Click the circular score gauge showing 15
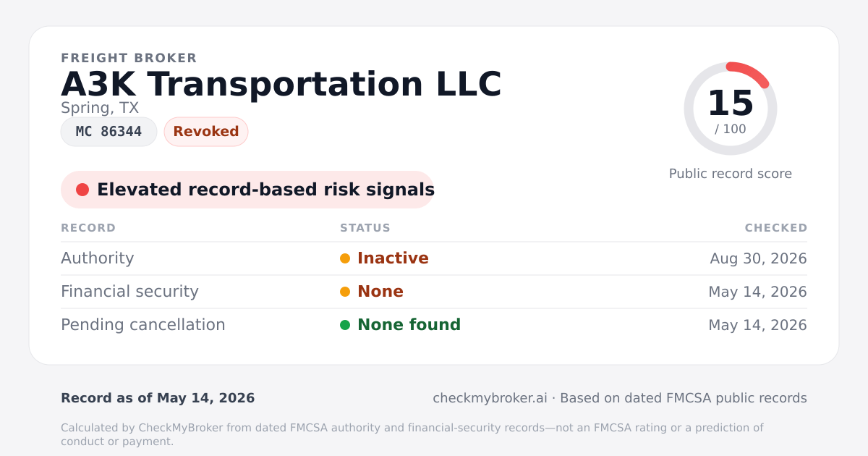This screenshot has height=456, width=868. click(x=731, y=109)
